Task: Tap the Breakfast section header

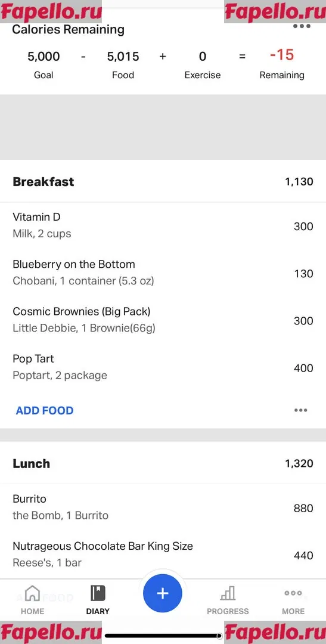Action: pos(163,181)
